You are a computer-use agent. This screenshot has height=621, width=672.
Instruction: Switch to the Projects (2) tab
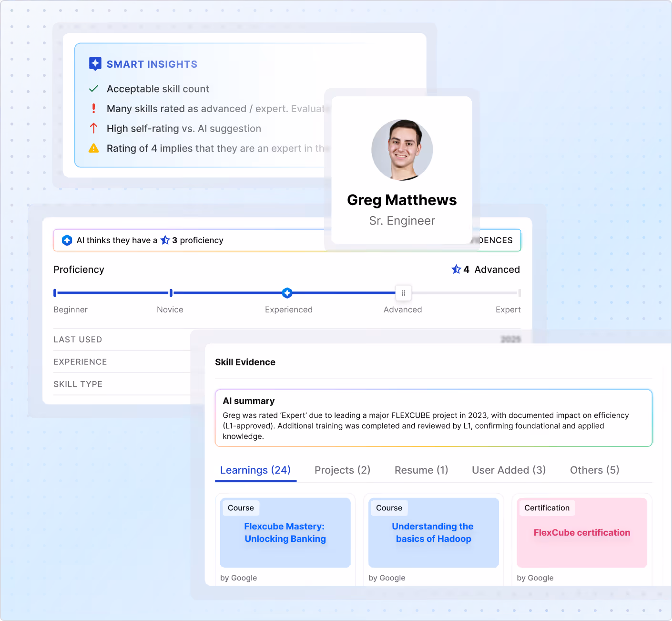coord(342,470)
